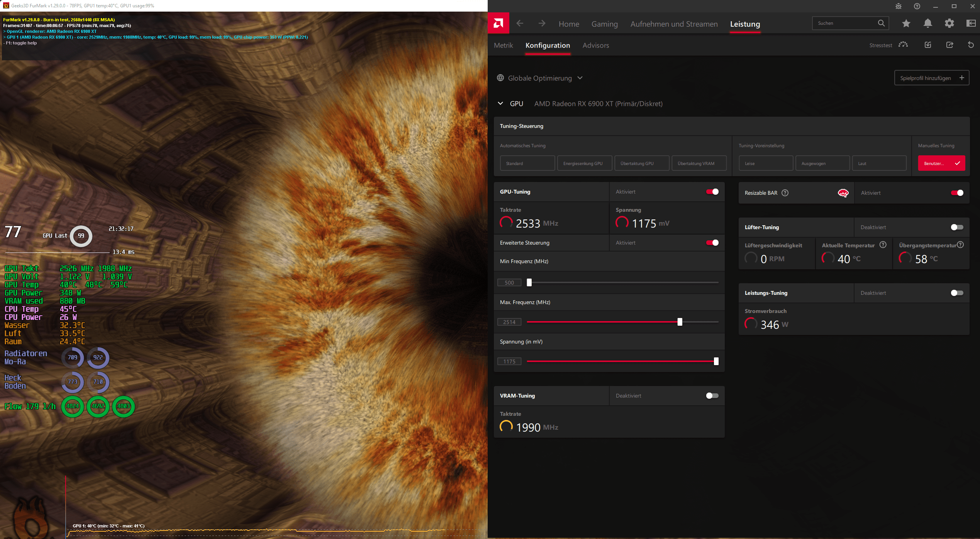Enable Leistungs-Tuning switch
This screenshot has width=980, height=539.
point(957,293)
